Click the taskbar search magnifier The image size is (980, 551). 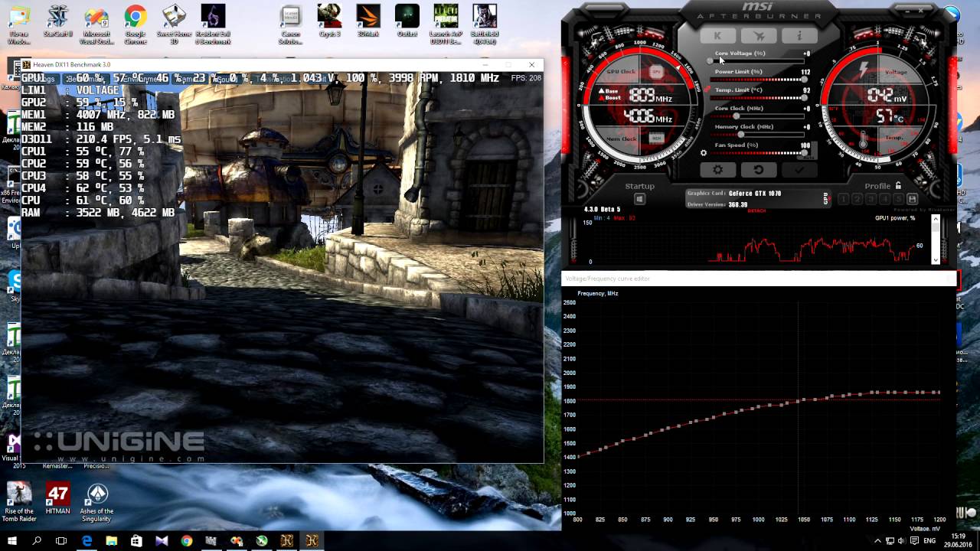[x=37, y=540]
